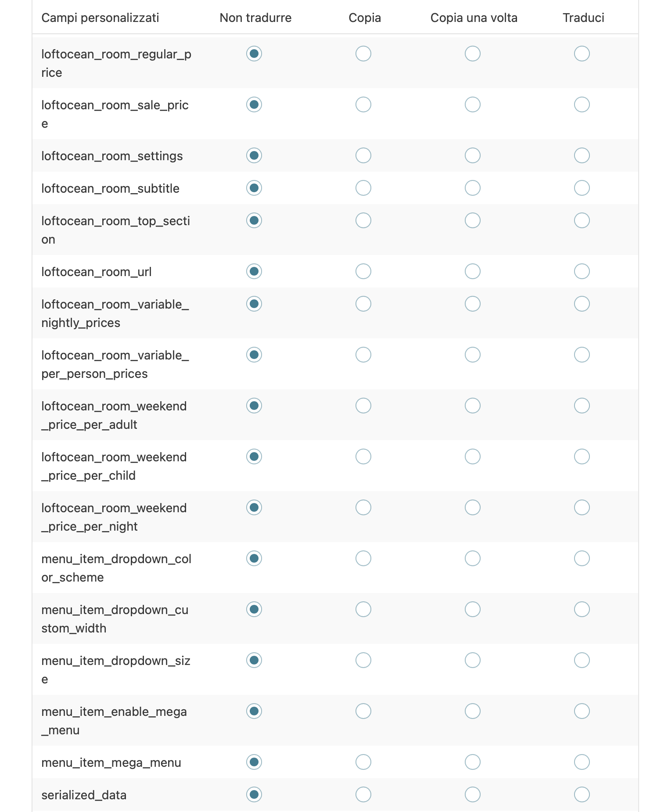Image resolution: width=668 pixels, height=812 pixels.
Task: Choose Traduci for menu_item_enable_mega_menu
Action: tap(582, 711)
